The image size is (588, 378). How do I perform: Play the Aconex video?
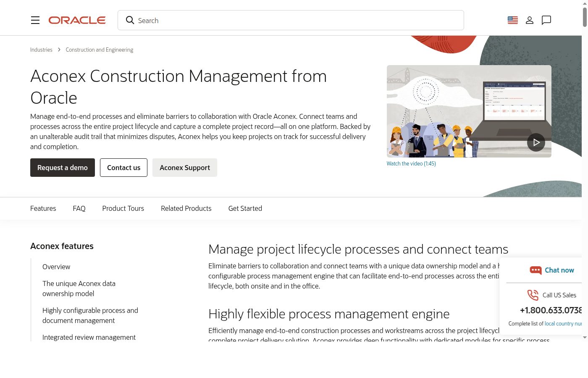(x=536, y=142)
